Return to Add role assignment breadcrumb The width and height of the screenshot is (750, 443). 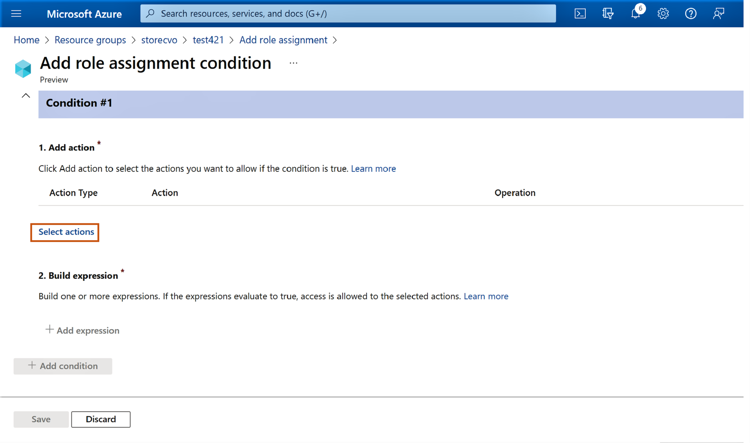tap(283, 40)
